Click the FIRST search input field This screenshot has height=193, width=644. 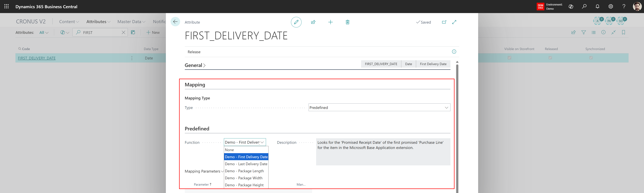(100, 32)
